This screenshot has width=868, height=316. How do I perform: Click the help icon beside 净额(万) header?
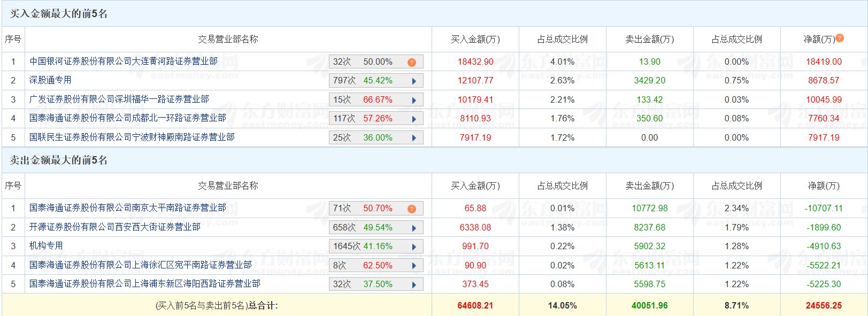point(840,38)
